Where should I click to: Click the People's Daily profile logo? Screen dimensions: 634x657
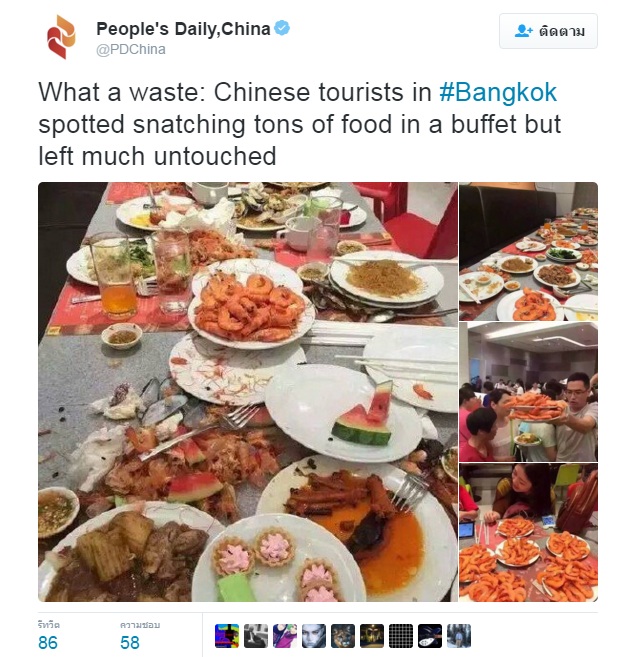coord(61,37)
